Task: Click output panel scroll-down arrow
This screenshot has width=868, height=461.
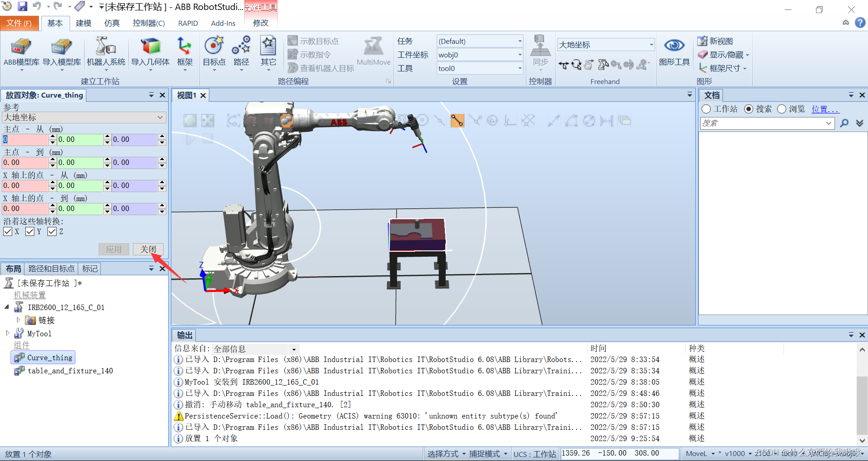Action: tap(862, 440)
